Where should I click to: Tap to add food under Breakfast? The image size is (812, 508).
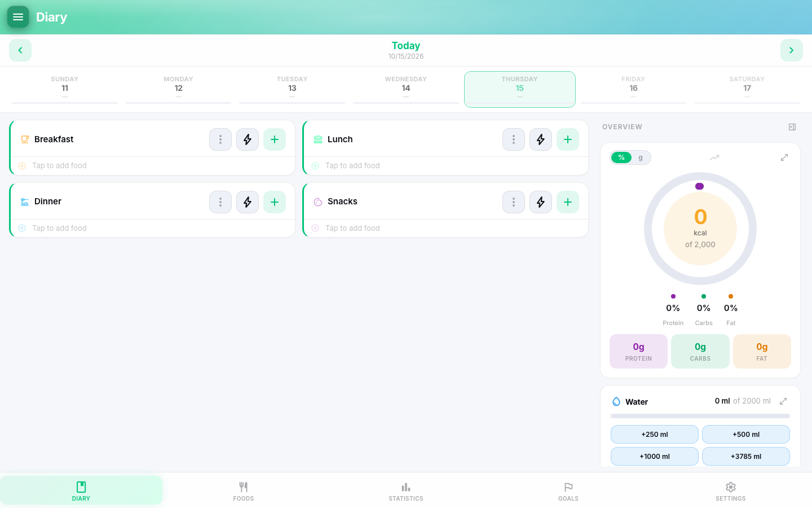(153, 166)
